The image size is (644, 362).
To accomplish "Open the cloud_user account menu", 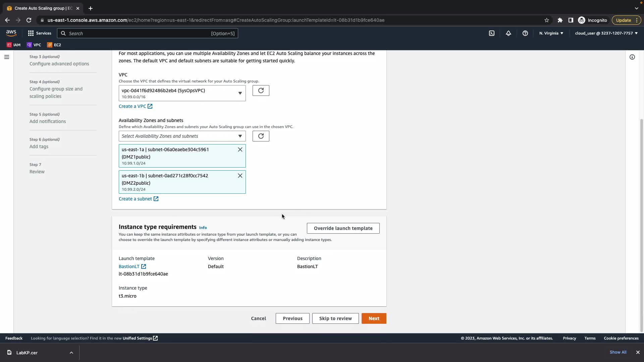I will [x=606, y=33].
